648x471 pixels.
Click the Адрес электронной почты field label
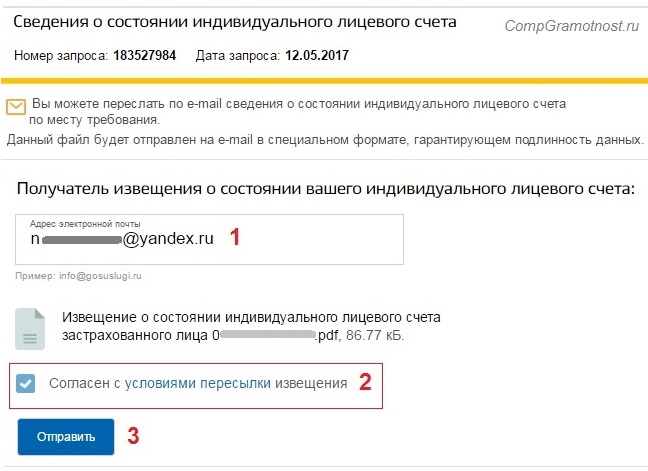(x=85, y=224)
